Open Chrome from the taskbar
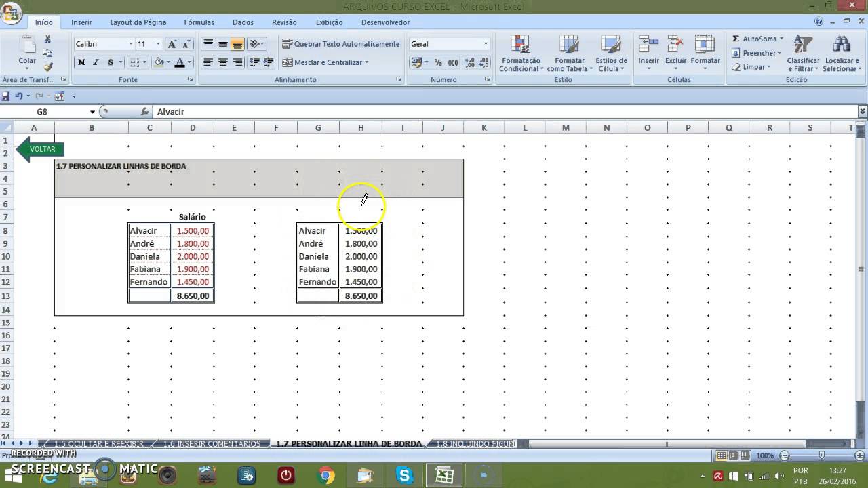The height and width of the screenshot is (488, 868). point(325,475)
